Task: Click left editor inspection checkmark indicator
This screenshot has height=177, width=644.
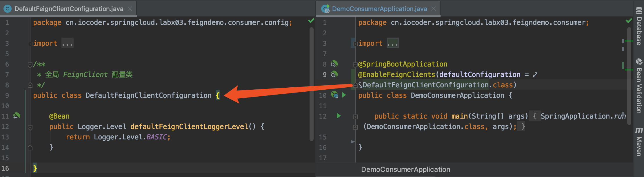Action: pyautogui.click(x=311, y=21)
